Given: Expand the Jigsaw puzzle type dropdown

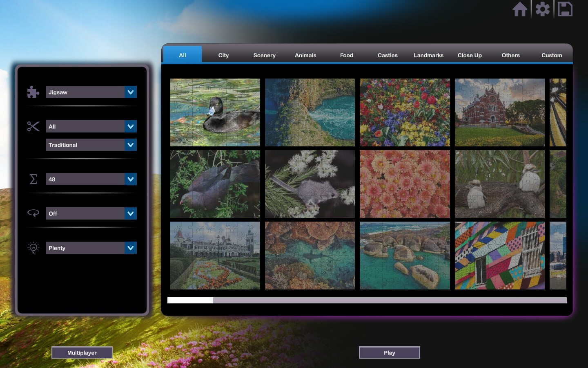Looking at the screenshot, I should pyautogui.click(x=130, y=92).
